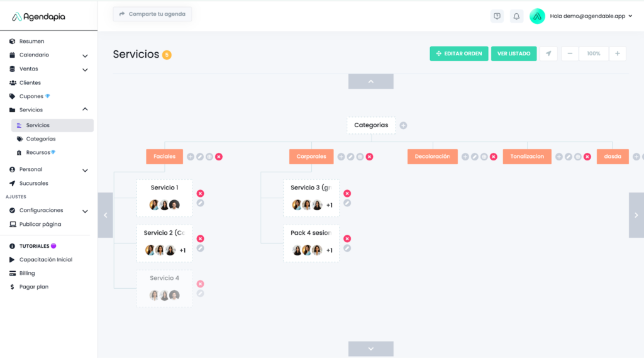644x358 pixels.
Task: Click the VER LISTADO button
Action: (513, 53)
